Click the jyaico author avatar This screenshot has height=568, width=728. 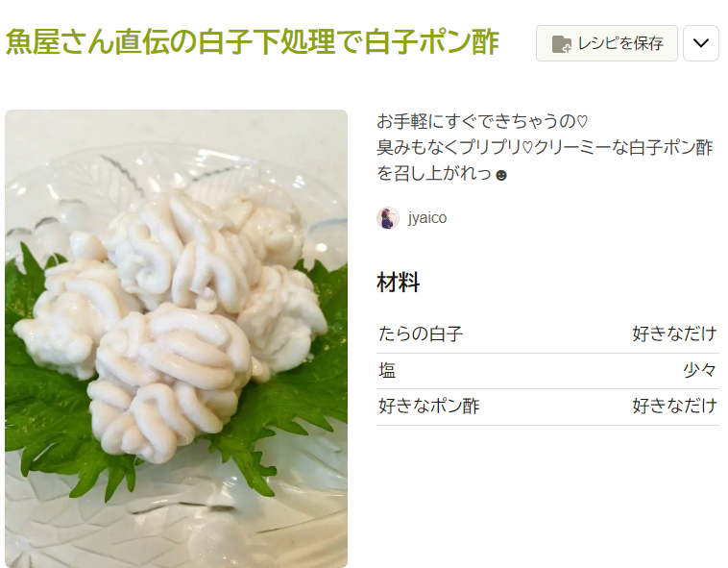point(388,218)
